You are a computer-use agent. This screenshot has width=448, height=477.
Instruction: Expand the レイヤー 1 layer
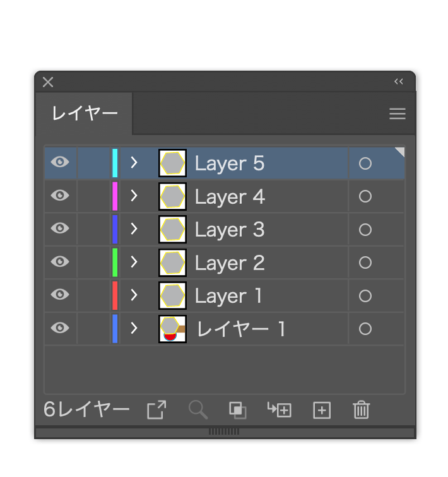click(134, 328)
